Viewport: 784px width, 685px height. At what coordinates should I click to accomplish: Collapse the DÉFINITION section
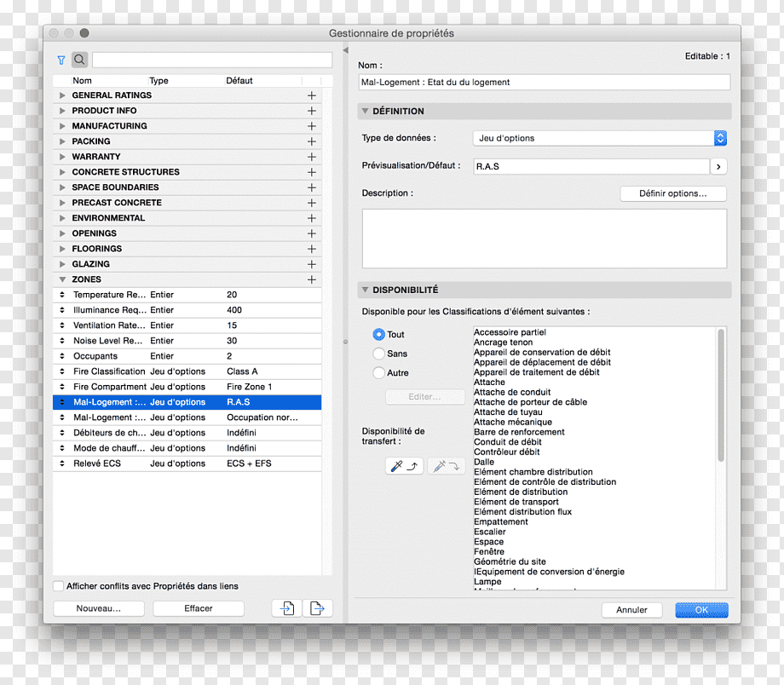click(x=365, y=111)
